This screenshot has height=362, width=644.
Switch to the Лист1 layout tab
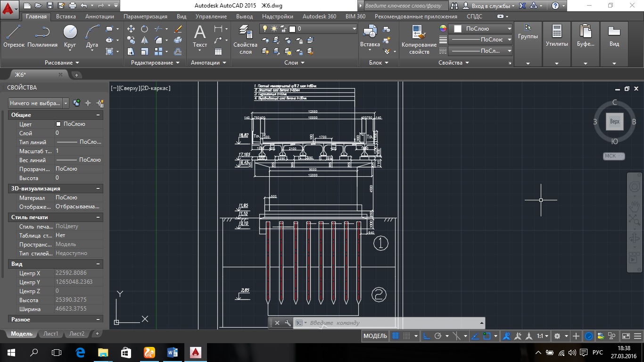[x=51, y=334]
